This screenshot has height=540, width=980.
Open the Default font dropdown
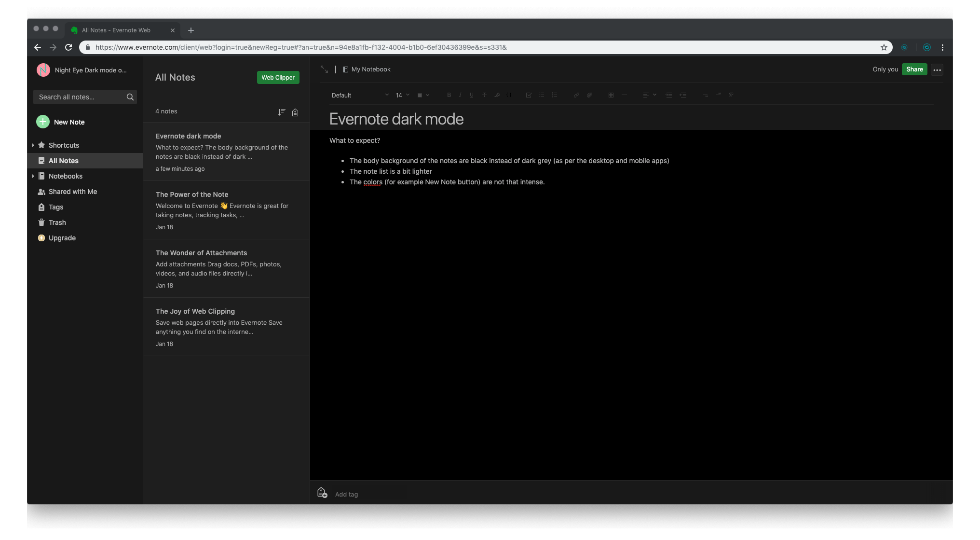(360, 95)
